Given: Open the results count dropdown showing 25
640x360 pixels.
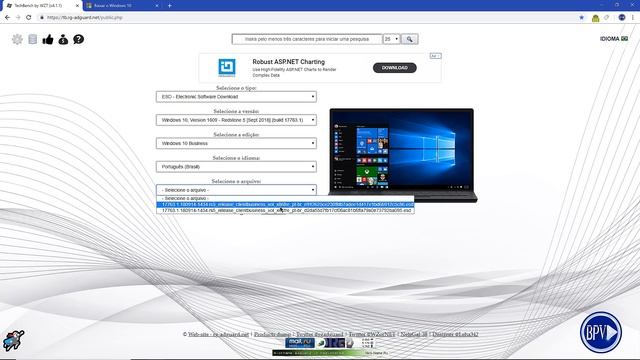Looking at the screenshot, I should coord(391,39).
